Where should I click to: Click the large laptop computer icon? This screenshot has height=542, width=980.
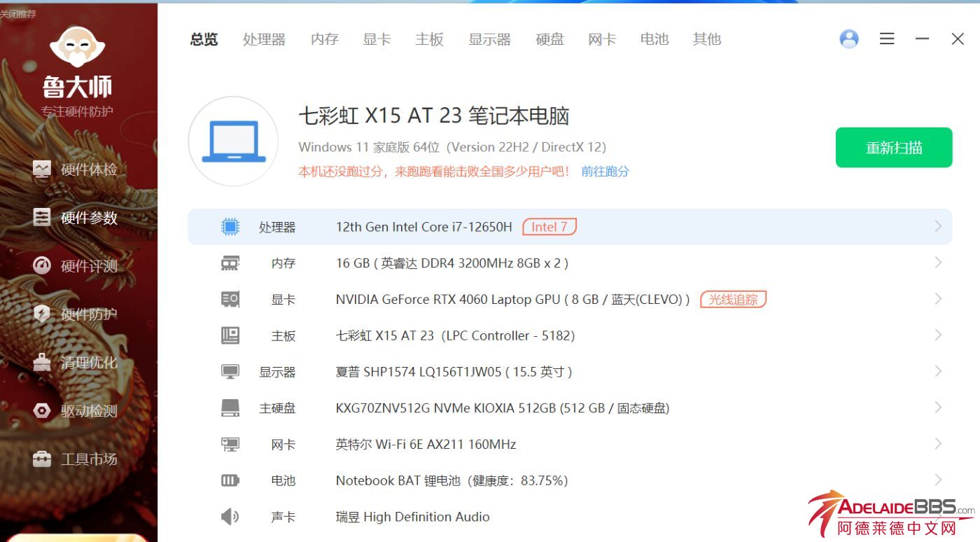(x=233, y=141)
